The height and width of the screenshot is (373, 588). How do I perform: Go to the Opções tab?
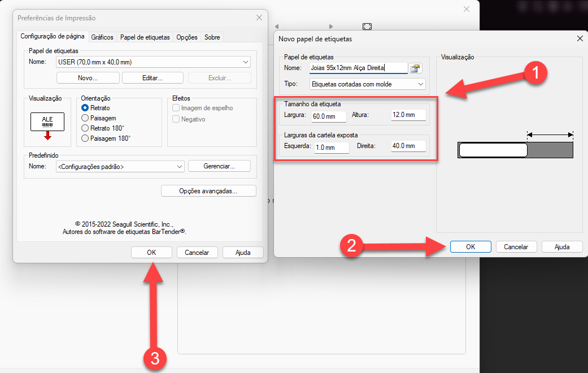coord(187,37)
